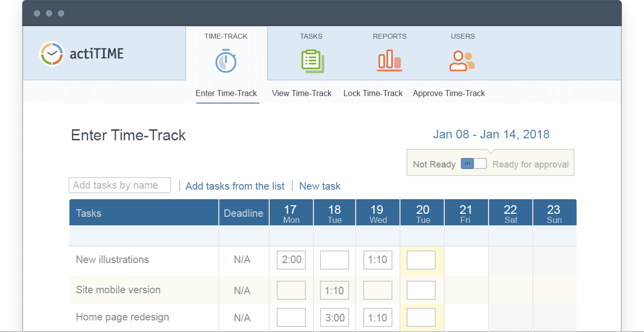Click the Add tasks by name field

[119, 185]
